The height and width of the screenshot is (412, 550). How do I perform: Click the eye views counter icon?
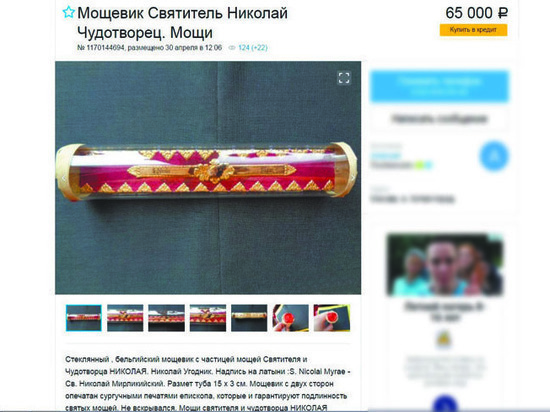click(x=232, y=48)
